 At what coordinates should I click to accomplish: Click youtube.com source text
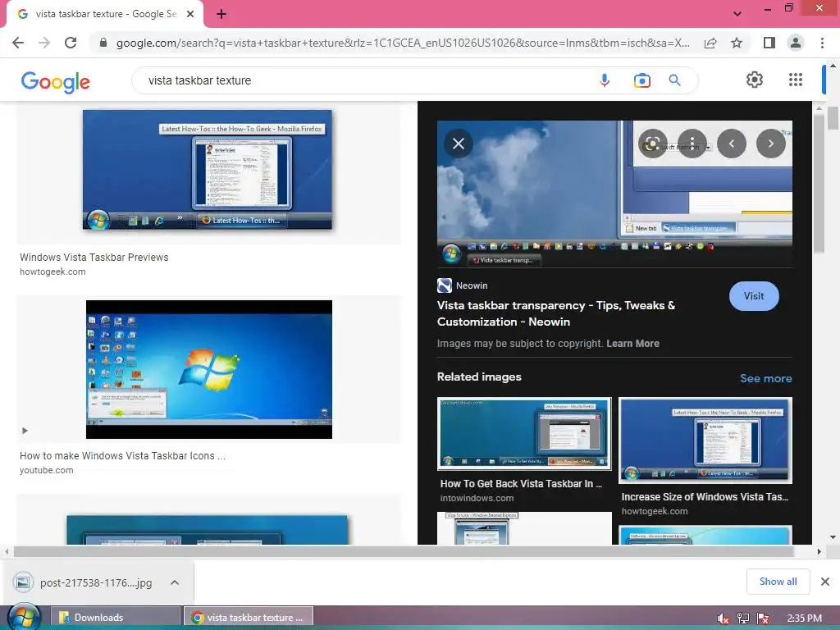[x=47, y=470]
